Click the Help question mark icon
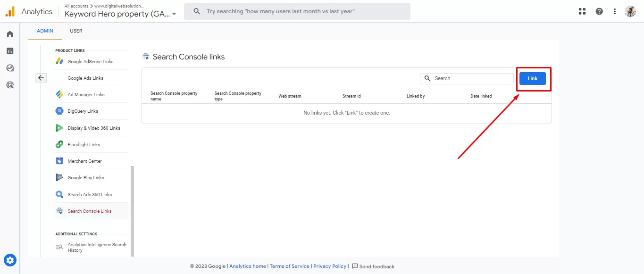The image size is (644, 274). (x=599, y=11)
